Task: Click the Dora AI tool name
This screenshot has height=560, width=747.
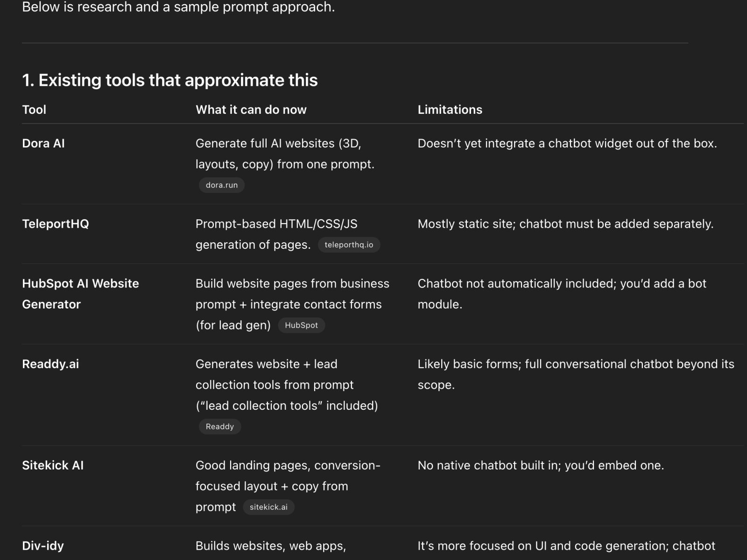Action: [x=43, y=143]
